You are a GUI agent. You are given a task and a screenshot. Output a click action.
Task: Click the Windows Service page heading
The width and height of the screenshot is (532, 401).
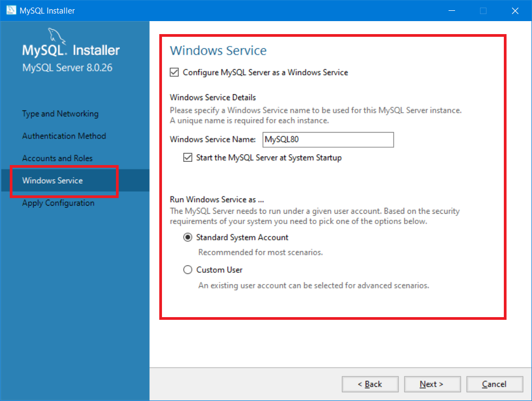[x=218, y=50]
